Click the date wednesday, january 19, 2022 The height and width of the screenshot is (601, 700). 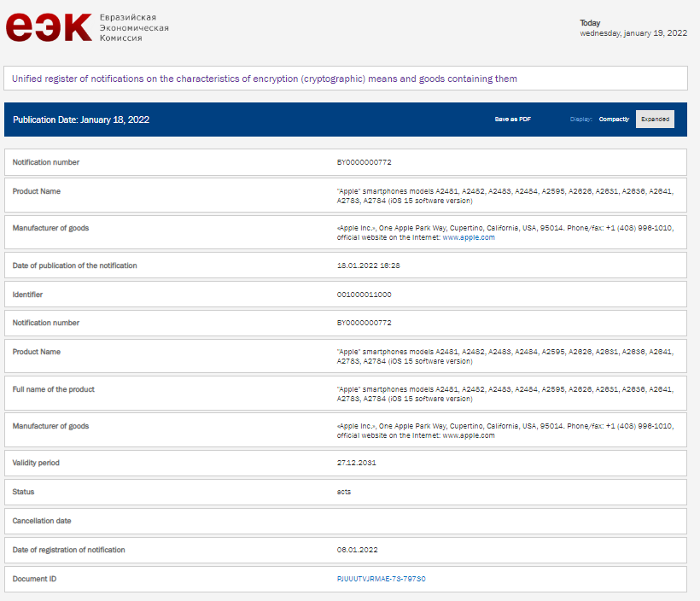tap(633, 33)
